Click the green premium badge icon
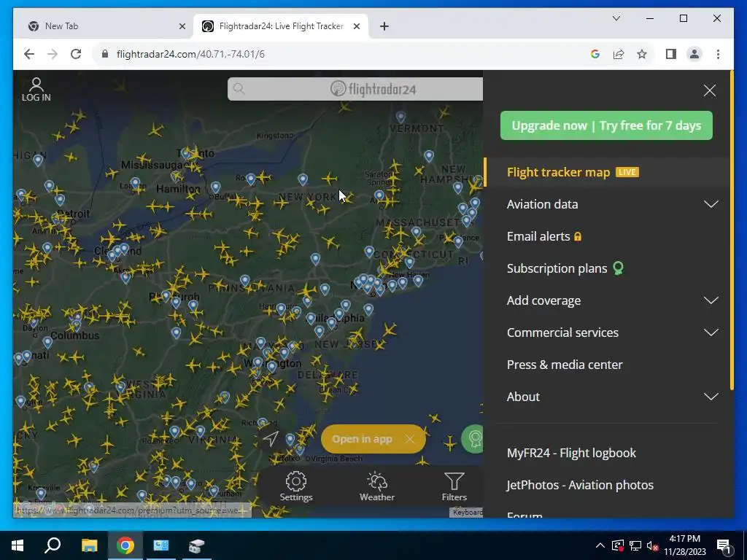747x560 pixels. [473, 438]
